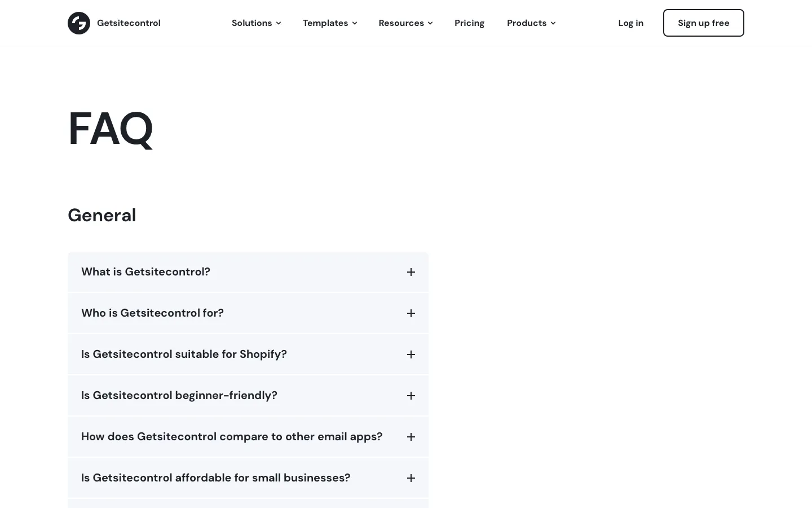Expand 'Is Getsitecontrol suitable for Shopify?'
This screenshot has width=812, height=508.
point(248,354)
